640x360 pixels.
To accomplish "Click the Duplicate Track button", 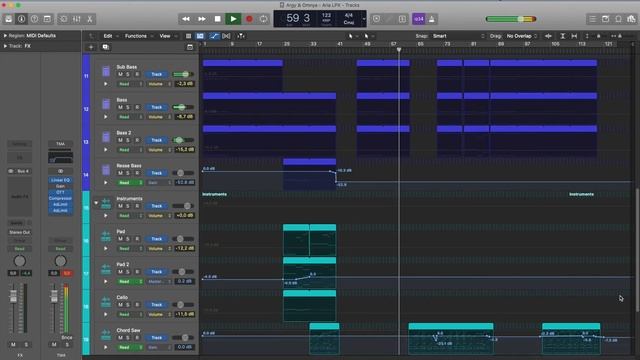I will pyautogui.click(x=105, y=47).
